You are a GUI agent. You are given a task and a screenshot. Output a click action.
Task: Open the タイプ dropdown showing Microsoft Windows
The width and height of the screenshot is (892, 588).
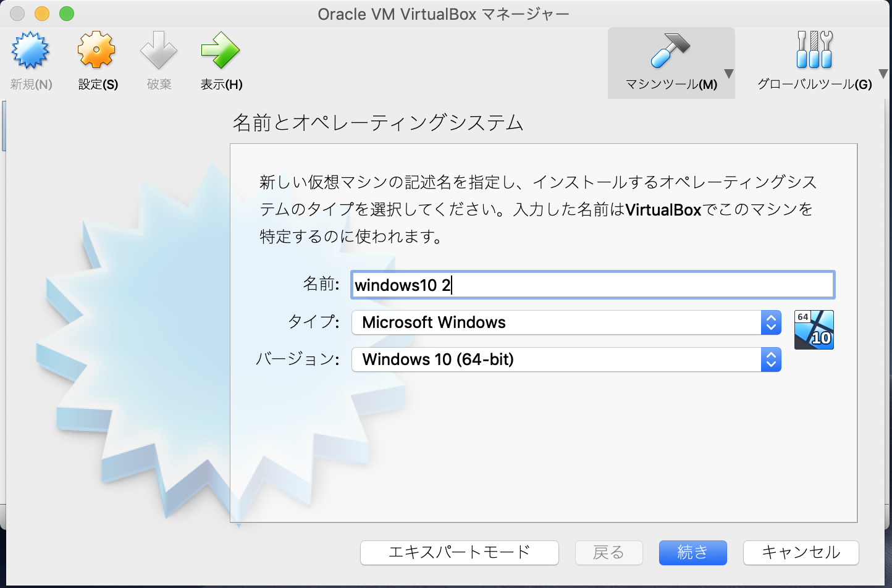pyautogui.click(x=566, y=322)
